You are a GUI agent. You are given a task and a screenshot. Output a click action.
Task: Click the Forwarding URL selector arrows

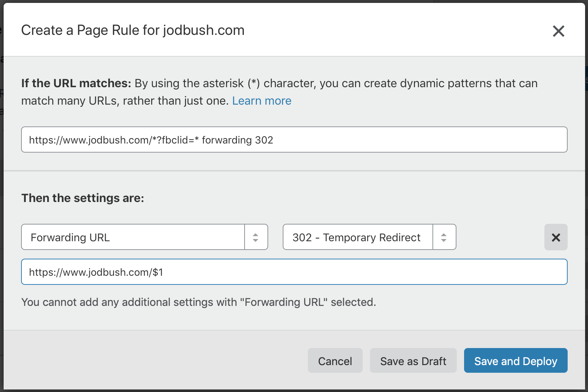pyautogui.click(x=256, y=237)
